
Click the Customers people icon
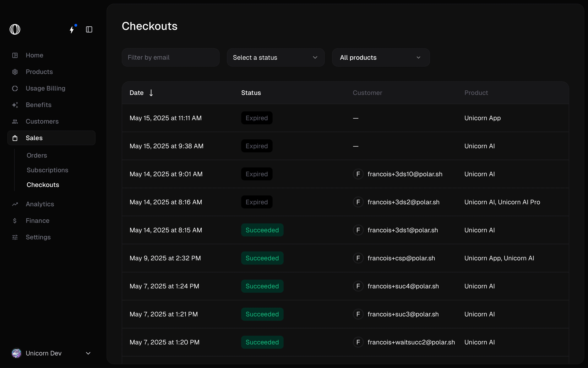tap(15, 121)
